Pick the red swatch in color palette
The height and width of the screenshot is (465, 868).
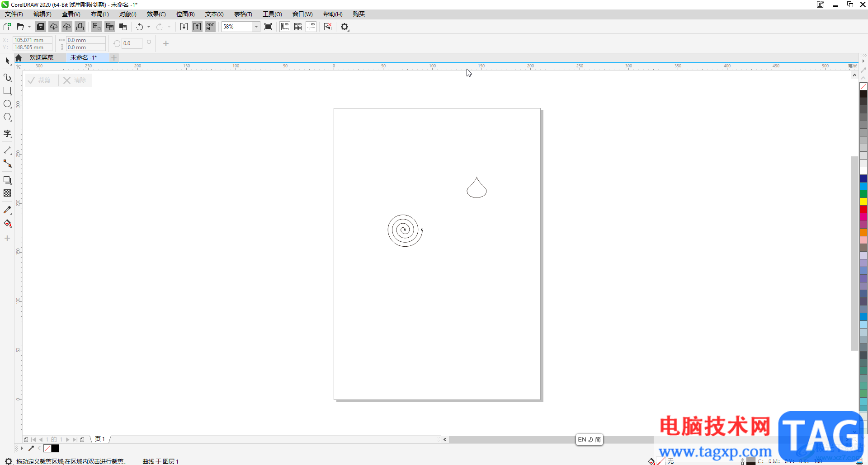pos(863,209)
